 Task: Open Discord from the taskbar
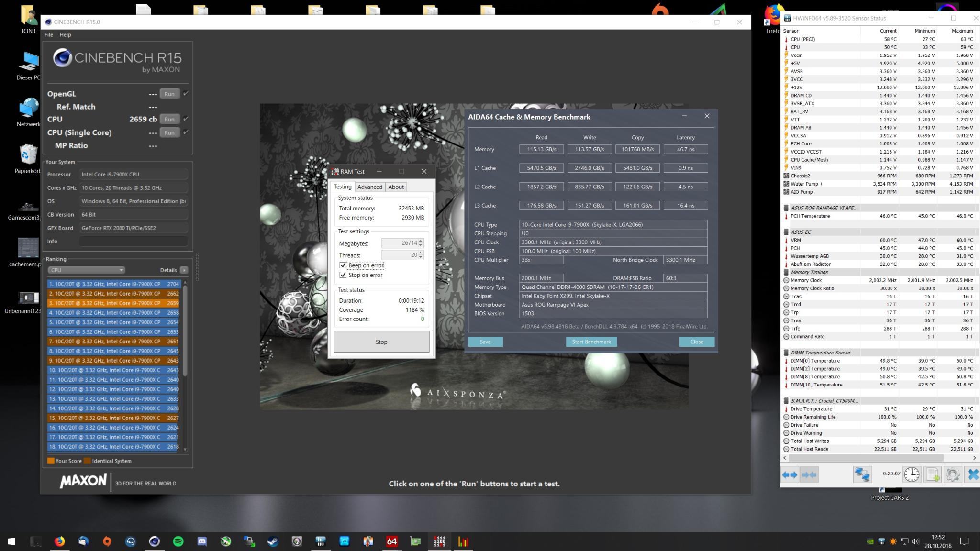[x=202, y=541]
